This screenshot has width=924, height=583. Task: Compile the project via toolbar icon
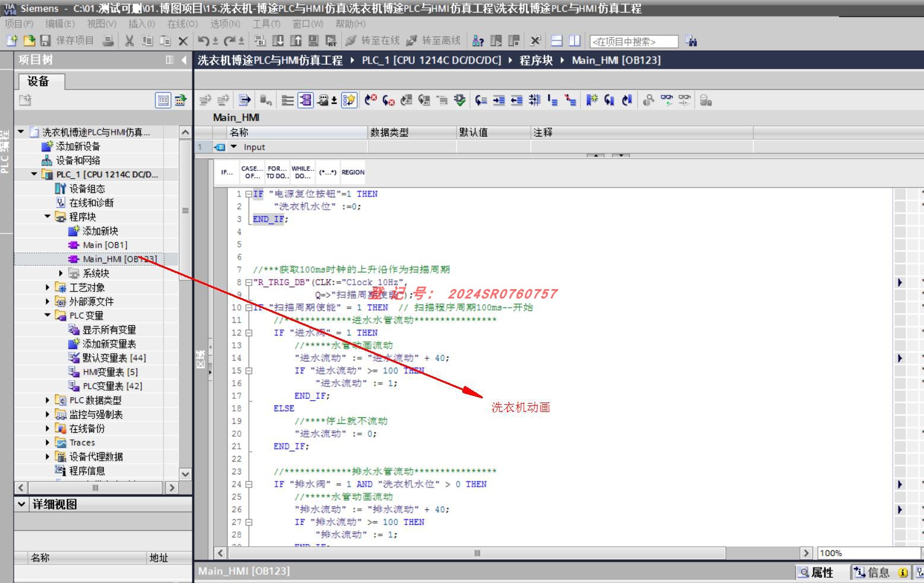(260, 40)
